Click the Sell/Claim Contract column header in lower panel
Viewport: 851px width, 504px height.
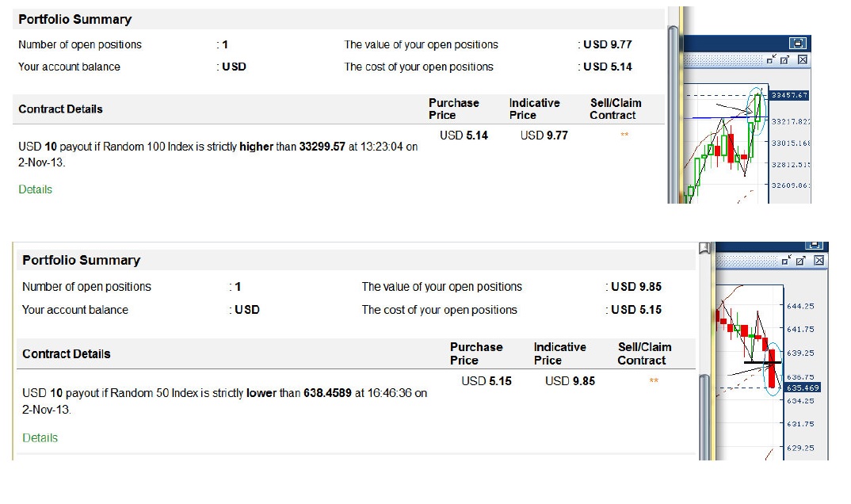(644, 353)
